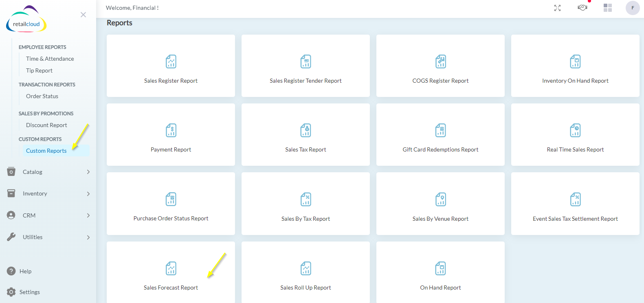Click the Sales By Venue Report label

tap(440, 219)
